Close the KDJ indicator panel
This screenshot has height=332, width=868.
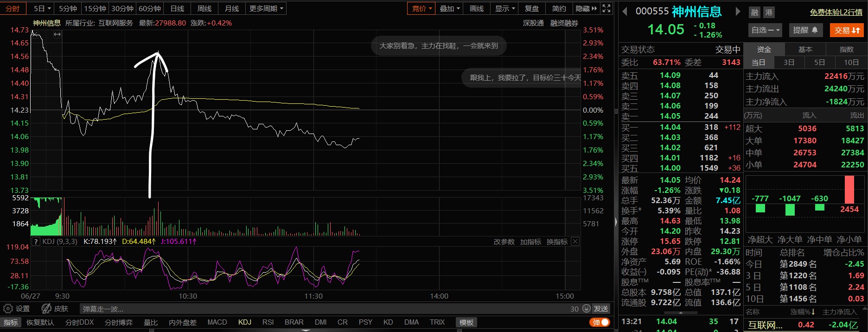pos(575,242)
